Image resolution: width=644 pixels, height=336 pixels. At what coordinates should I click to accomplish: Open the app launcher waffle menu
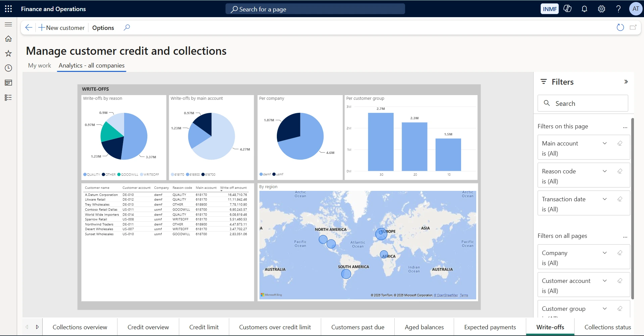coord(8,9)
